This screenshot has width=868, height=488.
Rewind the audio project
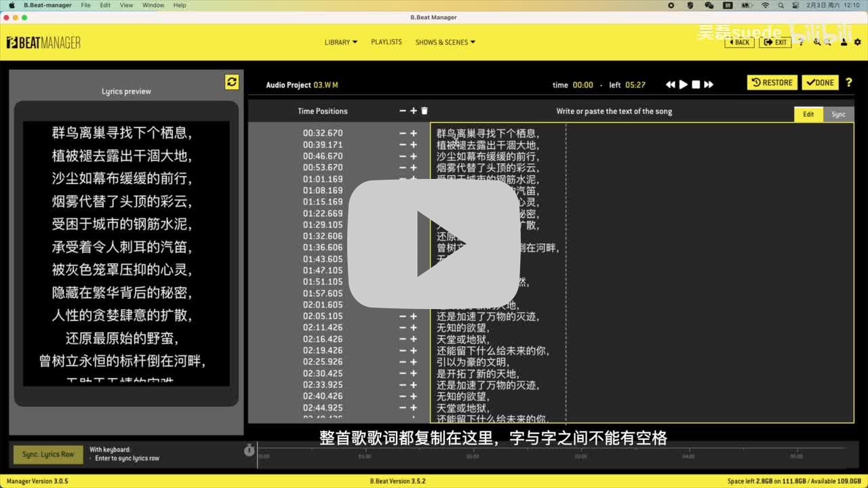coord(671,85)
